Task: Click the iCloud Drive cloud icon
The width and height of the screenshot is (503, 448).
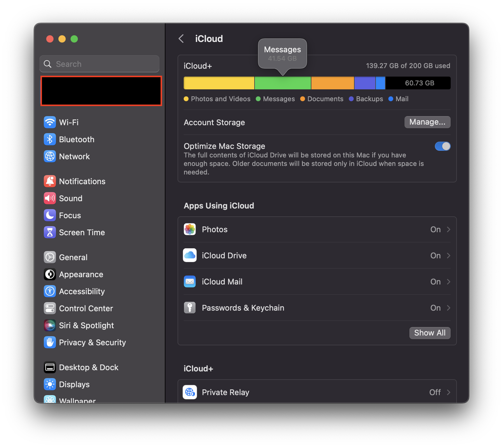Action: pyautogui.click(x=190, y=256)
